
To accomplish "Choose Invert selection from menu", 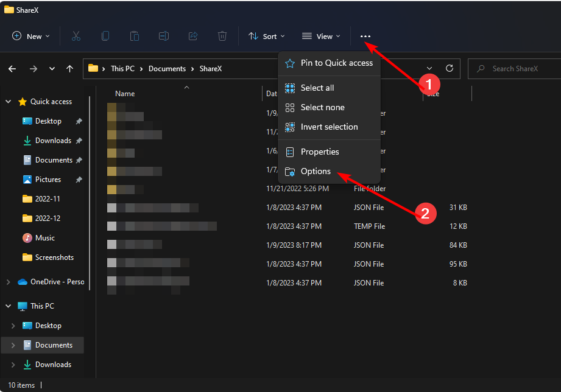I will coord(329,127).
